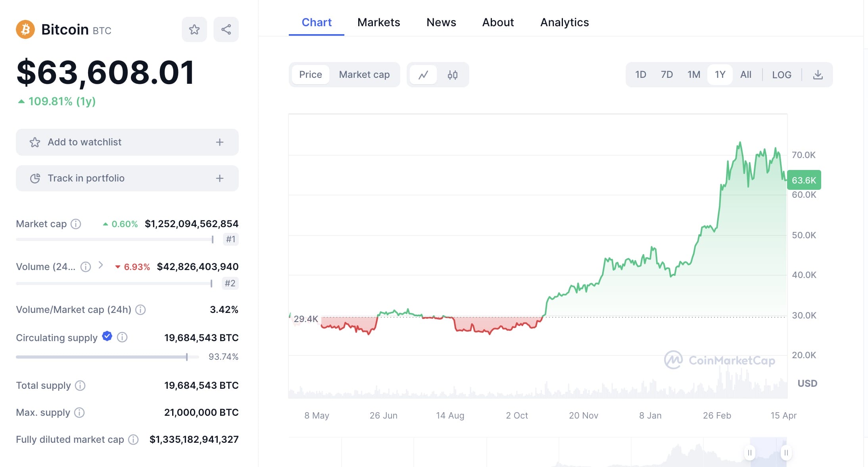
Task: Open the Volume (24h) info icon
Action: coord(86,267)
